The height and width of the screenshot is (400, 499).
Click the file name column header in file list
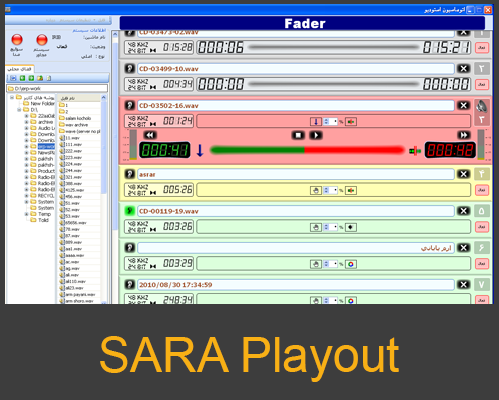point(79,98)
